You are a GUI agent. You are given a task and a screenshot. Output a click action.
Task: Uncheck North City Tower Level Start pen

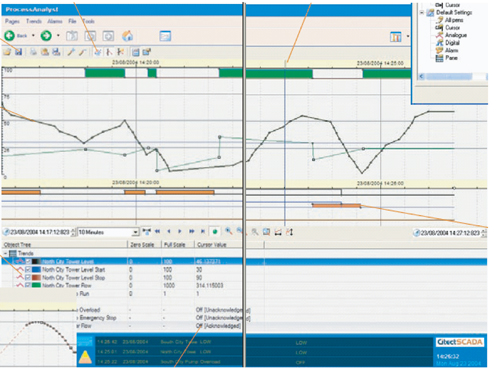(28, 269)
